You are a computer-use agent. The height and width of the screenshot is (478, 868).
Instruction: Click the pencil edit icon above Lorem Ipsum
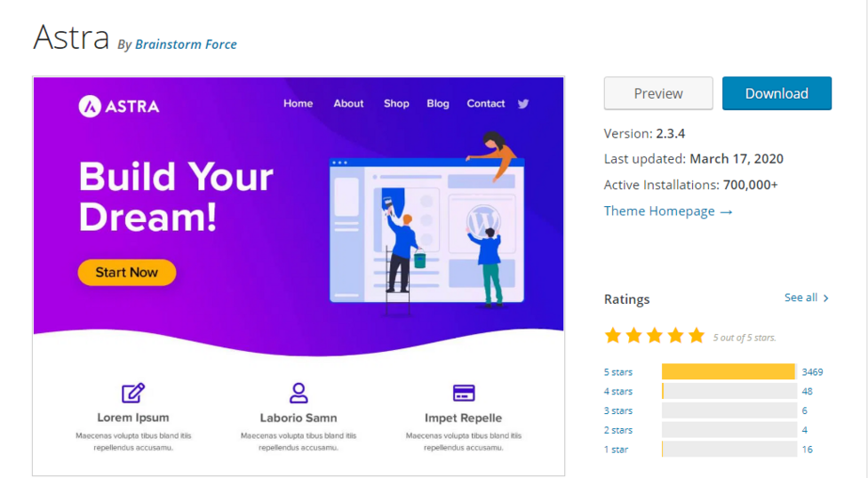coord(133,393)
